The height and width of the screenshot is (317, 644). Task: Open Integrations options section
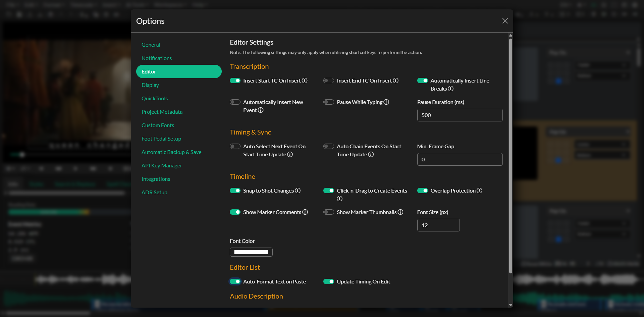click(179, 179)
